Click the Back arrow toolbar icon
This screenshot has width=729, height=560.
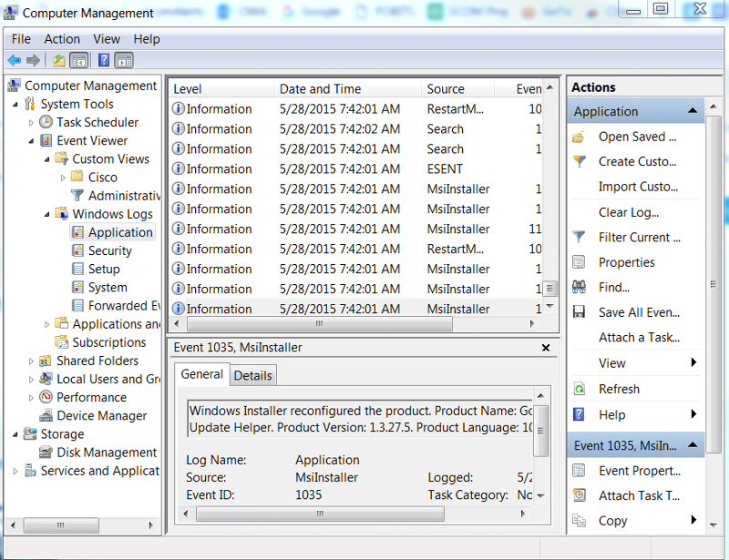point(15,60)
